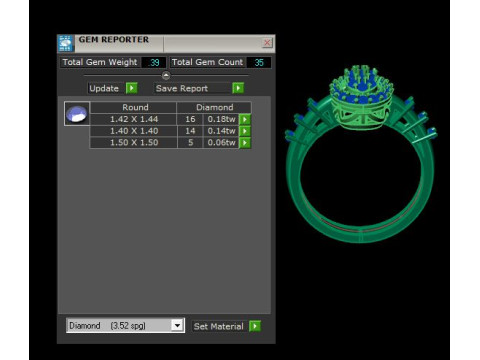
Task: Click the green arrow for the 0.06tw row
Action: coord(245,143)
